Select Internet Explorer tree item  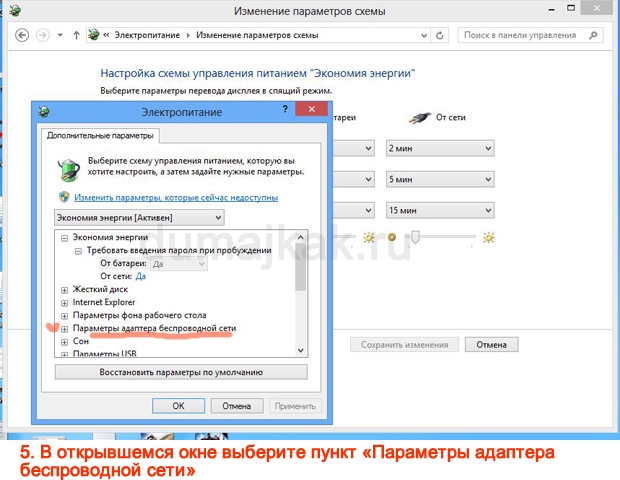pyautogui.click(x=104, y=302)
